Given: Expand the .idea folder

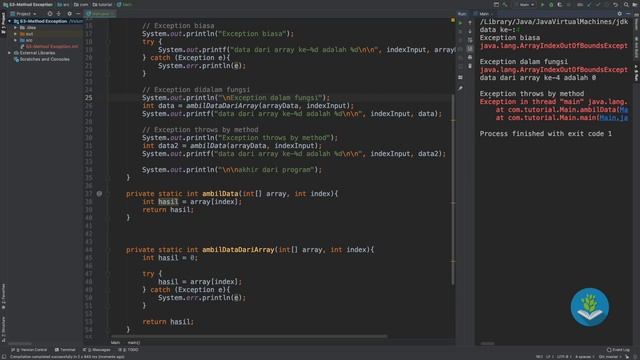Looking at the screenshot, I should click(x=16, y=28).
